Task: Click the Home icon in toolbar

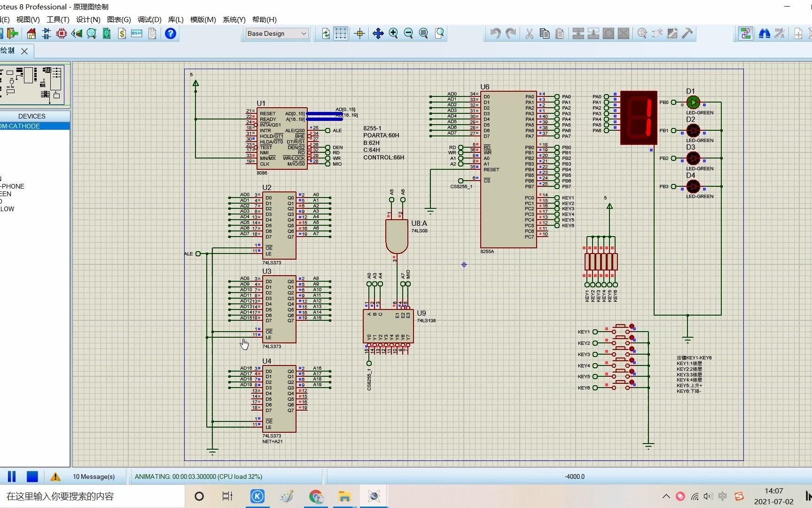Action: coord(31,33)
